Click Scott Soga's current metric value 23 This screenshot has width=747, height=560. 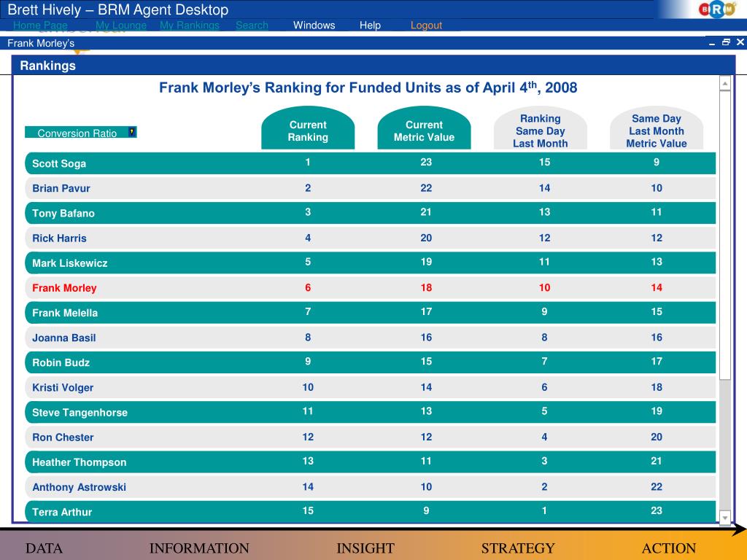(x=426, y=162)
